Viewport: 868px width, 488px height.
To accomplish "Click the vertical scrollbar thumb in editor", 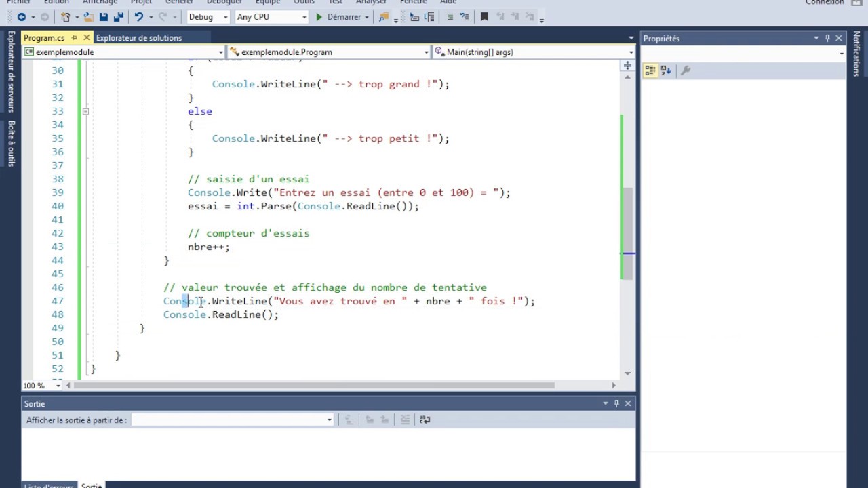I will 628,234.
